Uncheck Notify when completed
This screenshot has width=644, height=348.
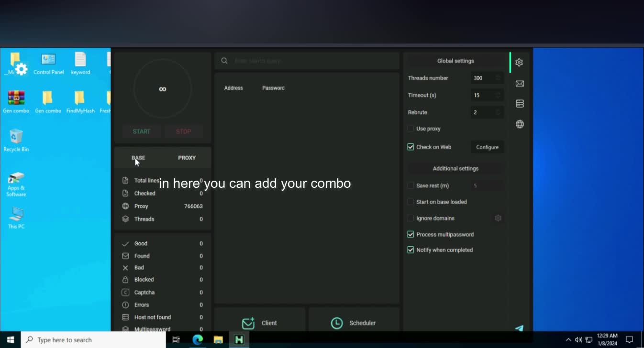pos(411,250)
